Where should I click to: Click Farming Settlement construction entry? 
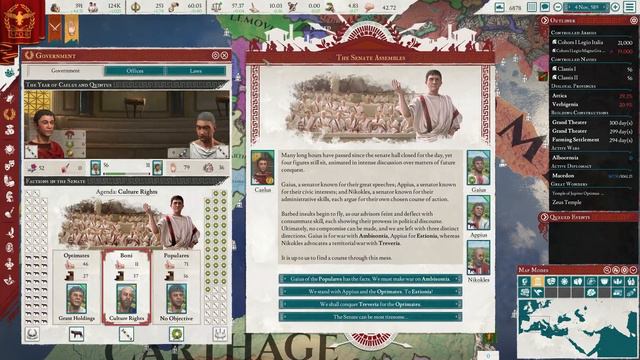592,140
